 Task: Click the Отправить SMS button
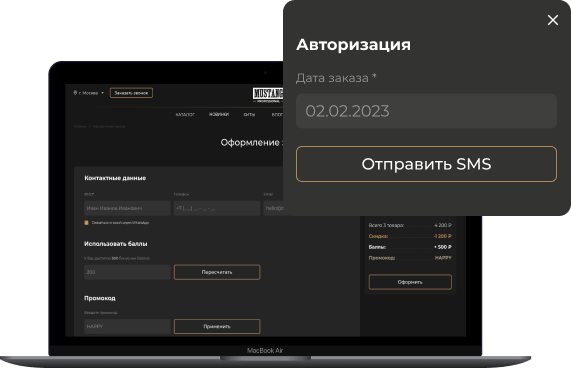coord(426,164)
